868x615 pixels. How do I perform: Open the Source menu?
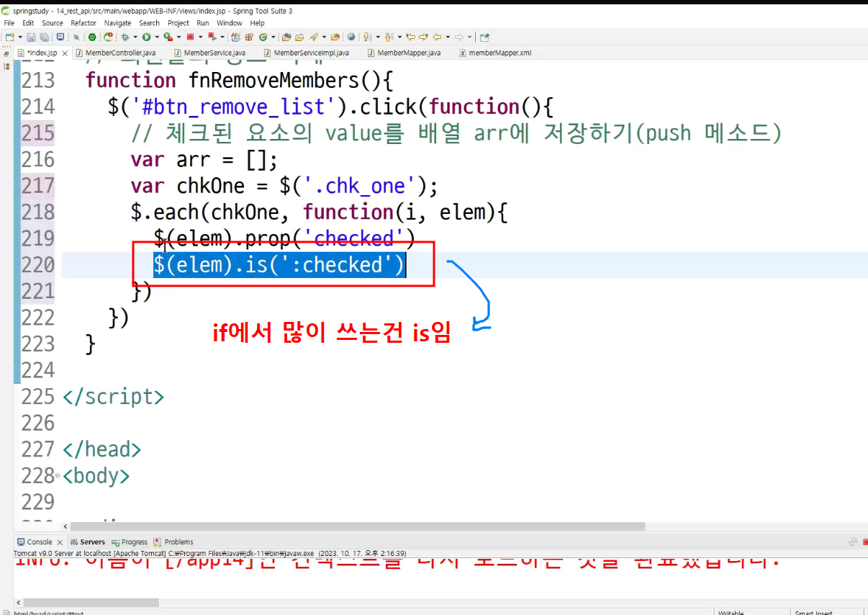pos(53,23)
